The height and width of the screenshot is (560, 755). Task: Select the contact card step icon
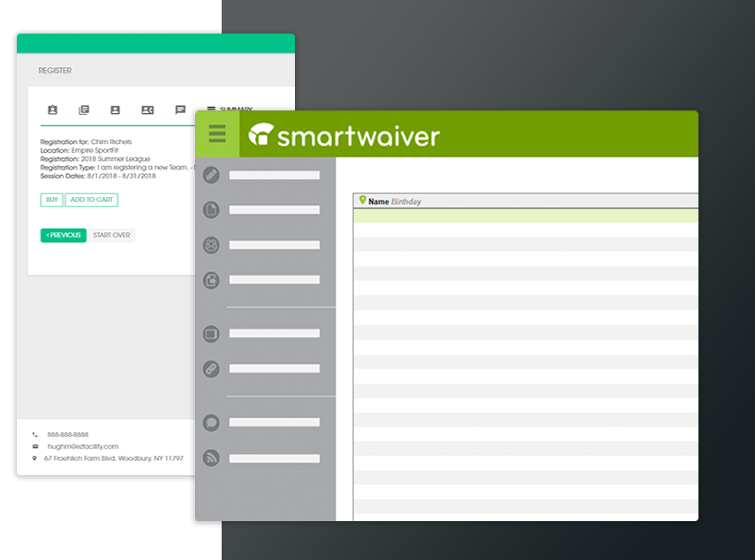147,110
